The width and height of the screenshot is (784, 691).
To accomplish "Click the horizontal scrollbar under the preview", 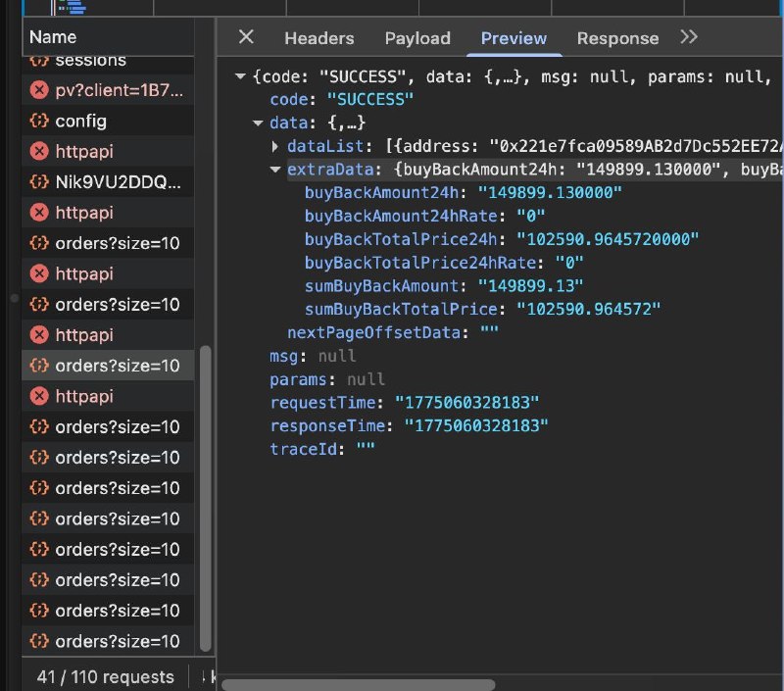I will click(359, 683).
